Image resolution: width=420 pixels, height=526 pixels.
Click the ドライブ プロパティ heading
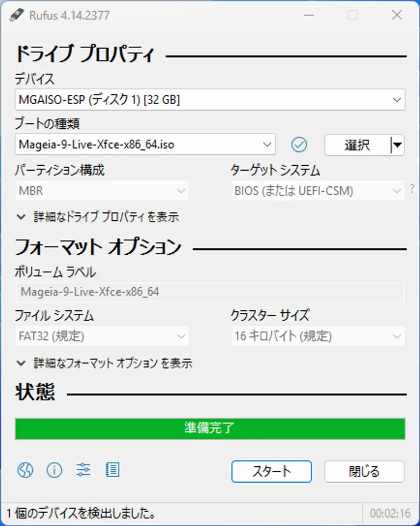[x=85, y=55]
